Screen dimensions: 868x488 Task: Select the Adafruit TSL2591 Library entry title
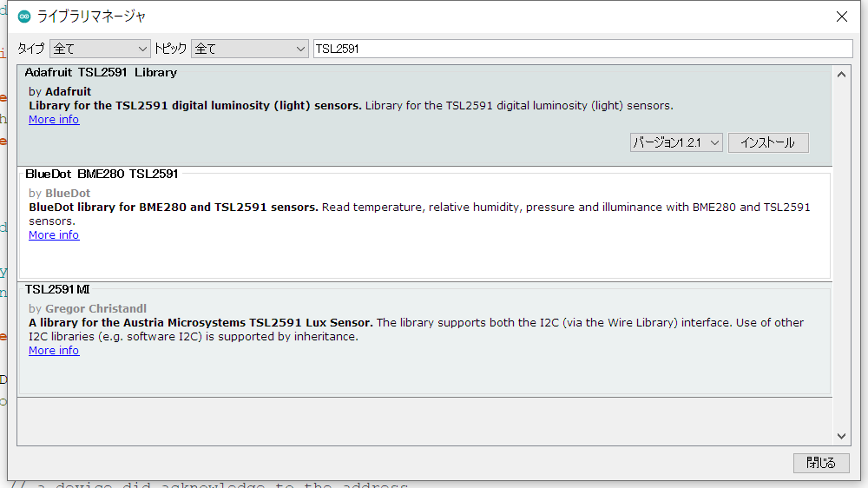pyautogui.click(x=101, y=73)
